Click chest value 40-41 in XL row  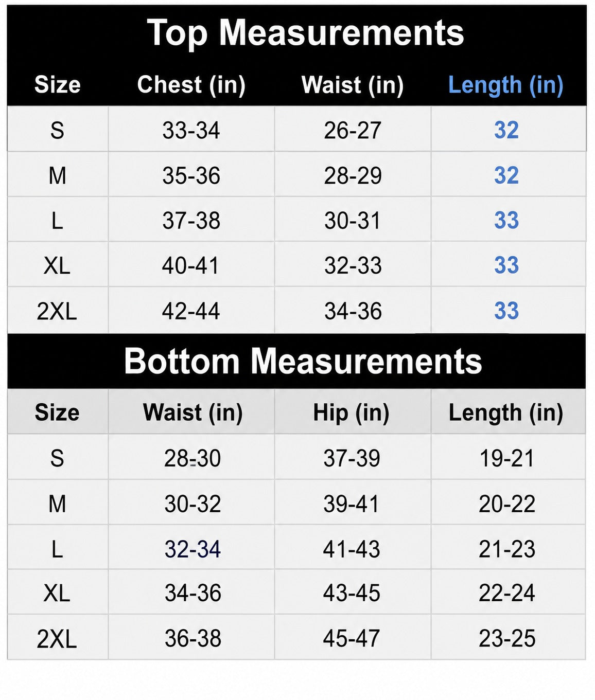coord(190,266)
